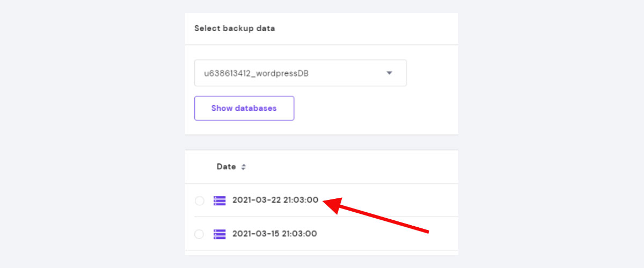The height and width of the screenshot is (268, 644).
Task: Click the Select backup data heading
Action: [x=235, y=28]
